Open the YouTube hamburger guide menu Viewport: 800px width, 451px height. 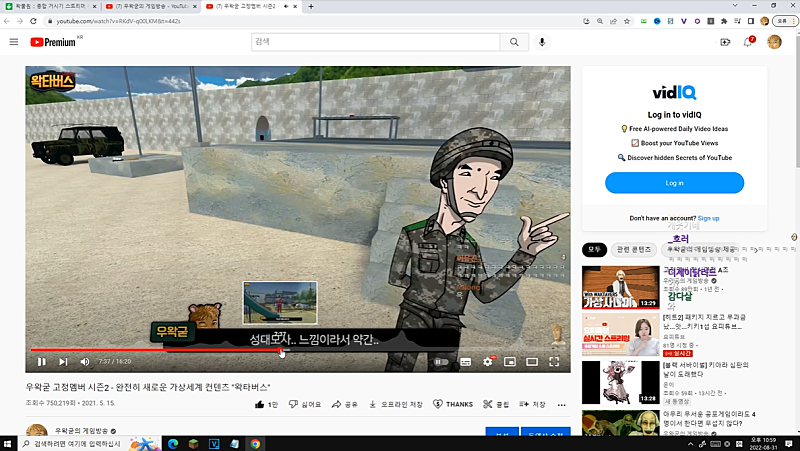14,42
